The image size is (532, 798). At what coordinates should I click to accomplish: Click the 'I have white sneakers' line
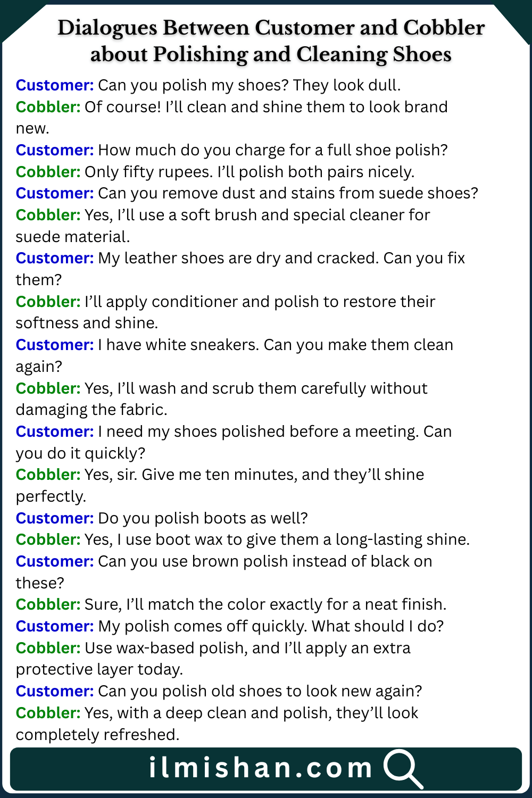point(275,345)
